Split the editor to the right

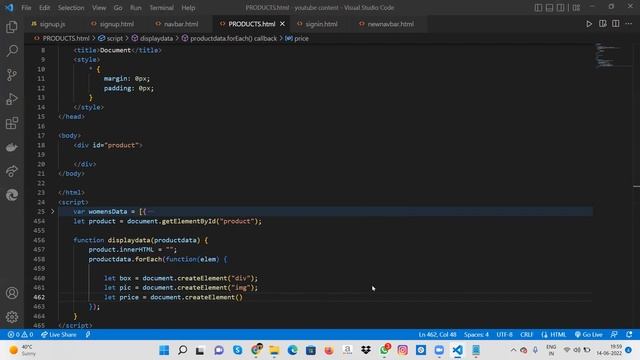tap(616, 24)
